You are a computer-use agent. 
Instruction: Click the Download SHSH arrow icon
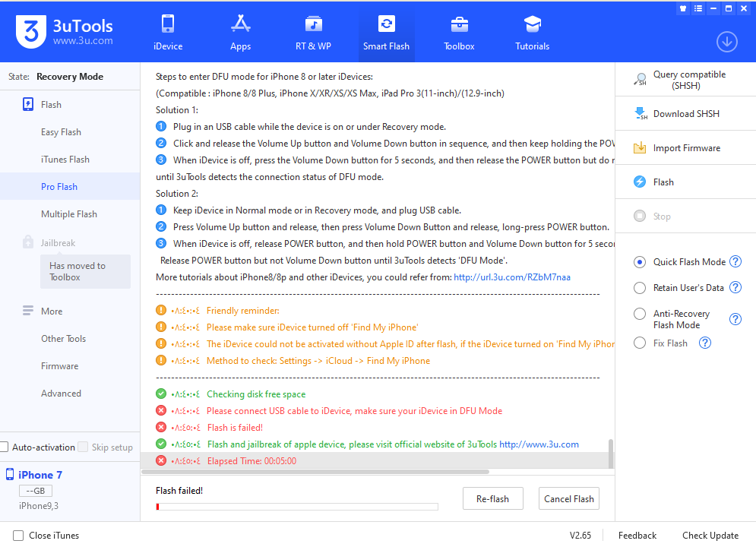(640, 114)
